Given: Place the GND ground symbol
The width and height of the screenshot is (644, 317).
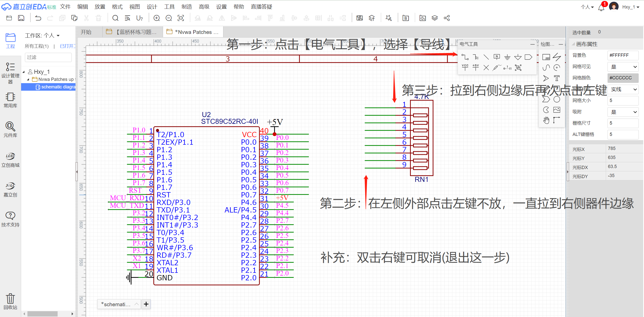Looking at the screenshot, I should pyautogui.click(x=507, y=57).
